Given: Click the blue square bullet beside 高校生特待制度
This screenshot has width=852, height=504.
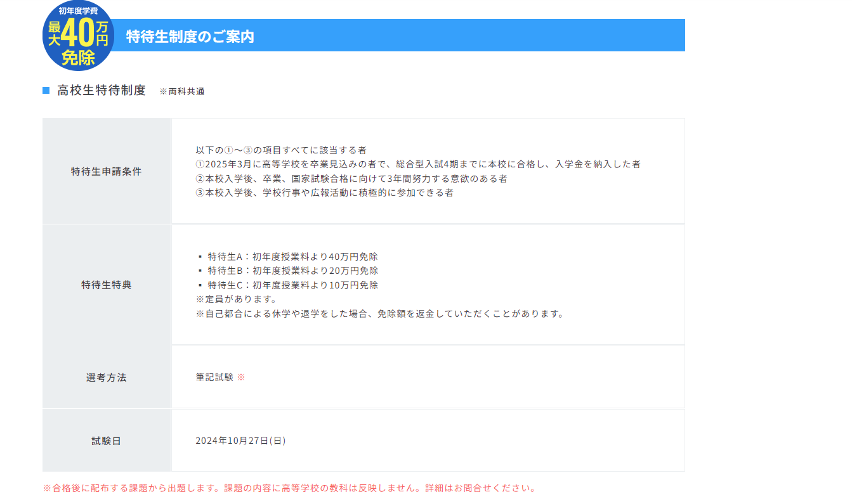Looking at the screenshot, I should (46, 91).
